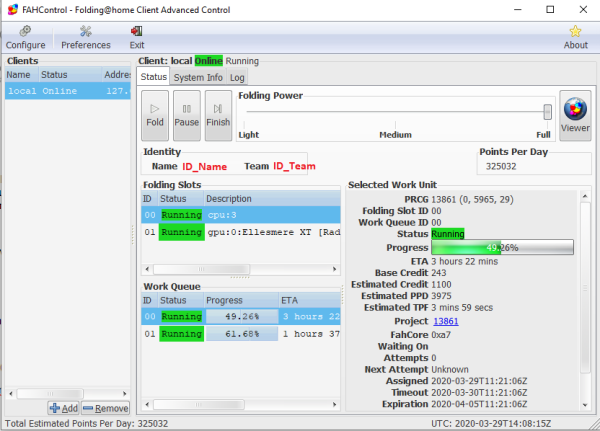Click the Finish button
The image size is (600, 431).
click(218, 113)
